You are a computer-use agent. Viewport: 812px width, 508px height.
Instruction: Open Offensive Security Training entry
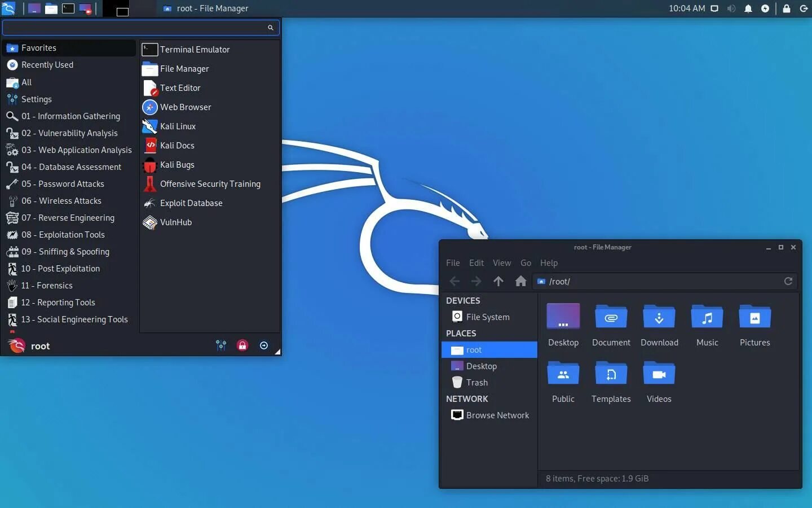[210, 184]
